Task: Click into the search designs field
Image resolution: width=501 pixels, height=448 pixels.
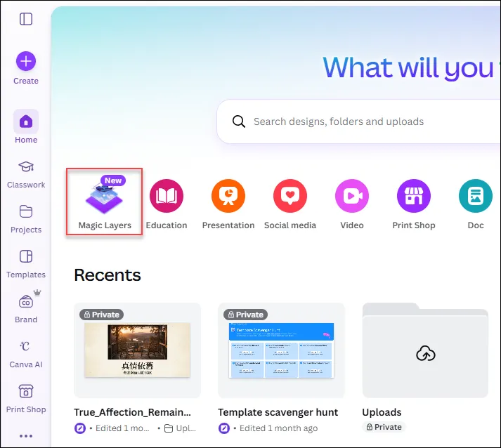Action: [358, 121]
